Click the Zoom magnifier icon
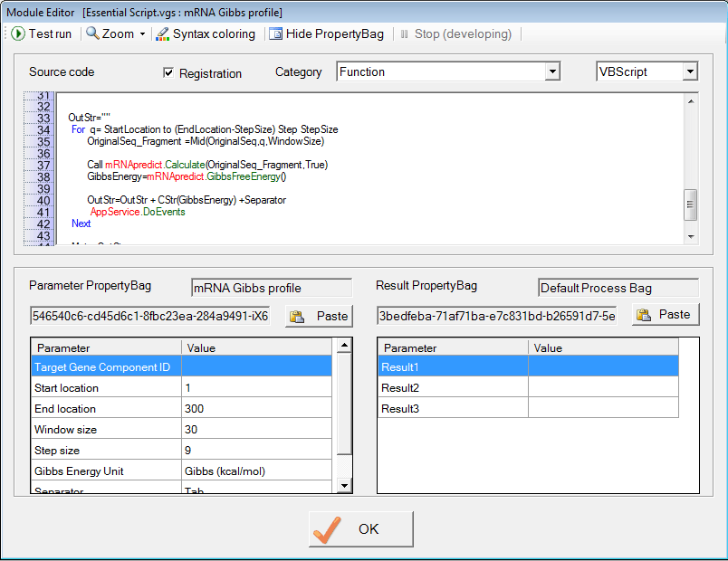 pos(93,33)
